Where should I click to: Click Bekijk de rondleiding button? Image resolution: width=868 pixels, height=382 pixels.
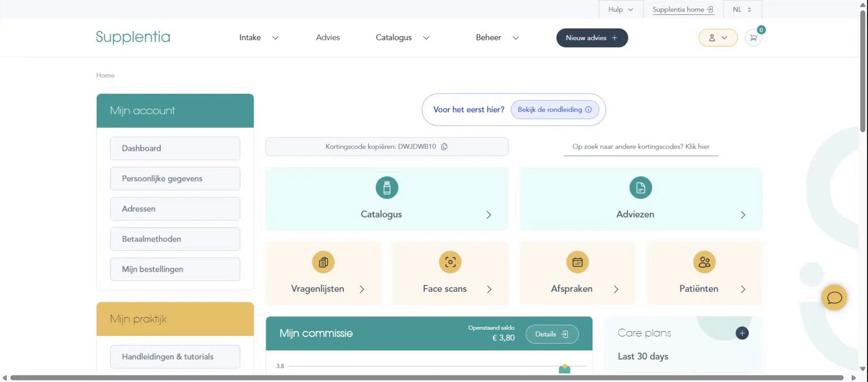pos(555,110)
